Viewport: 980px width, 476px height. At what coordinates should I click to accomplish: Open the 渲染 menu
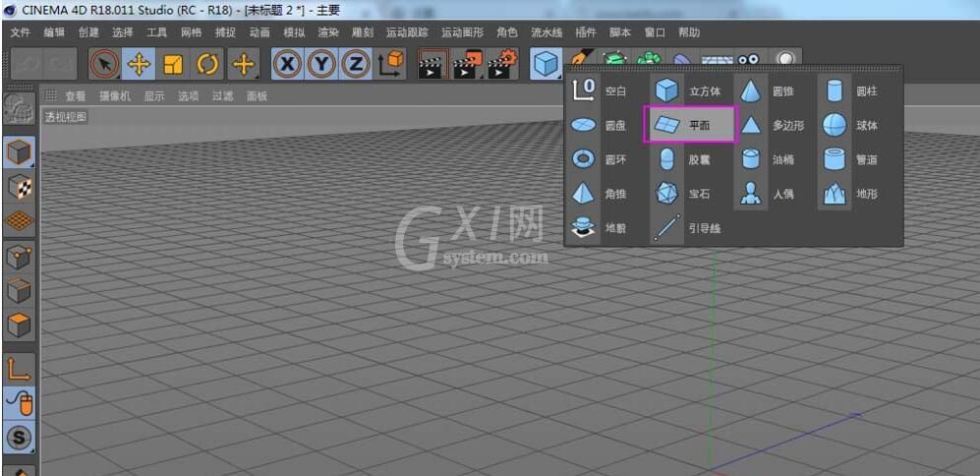click(328, 32)
